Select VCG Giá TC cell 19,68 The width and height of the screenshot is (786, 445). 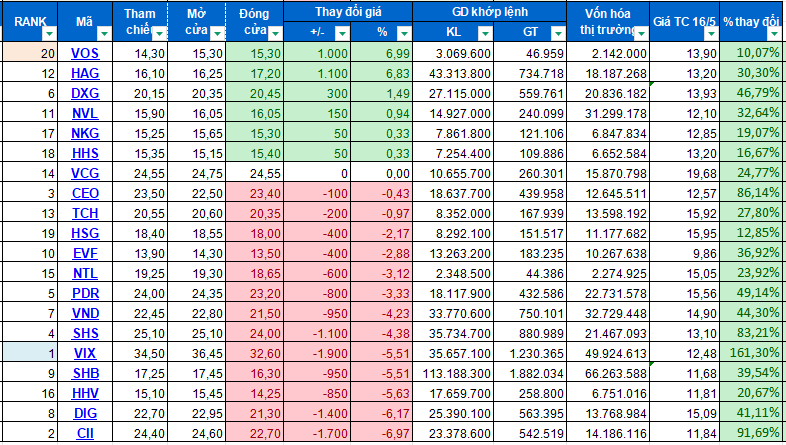[684, 173]
